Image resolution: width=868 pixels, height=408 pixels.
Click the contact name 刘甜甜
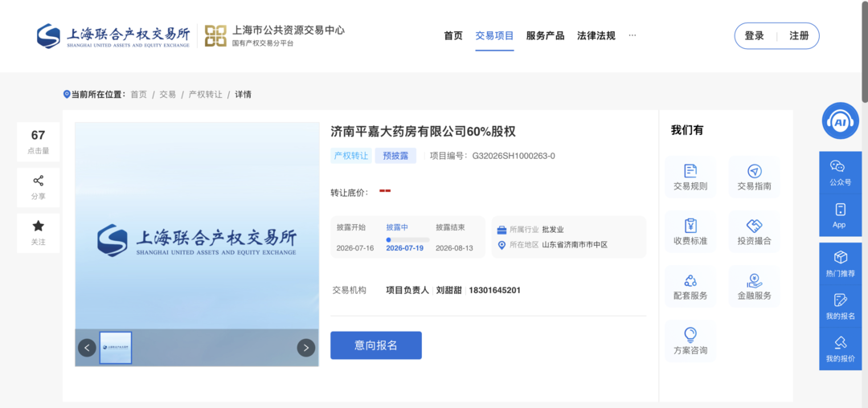(x=448, y=290)
